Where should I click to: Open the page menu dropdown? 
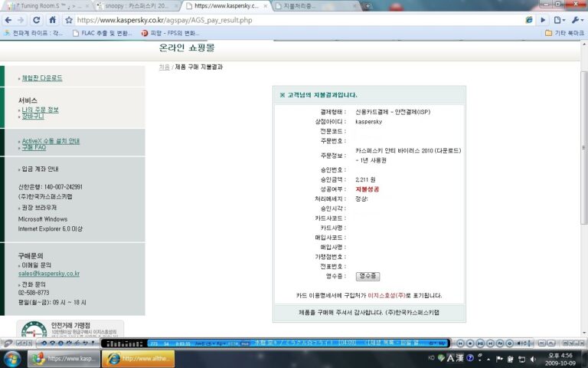tap(560, 20)
